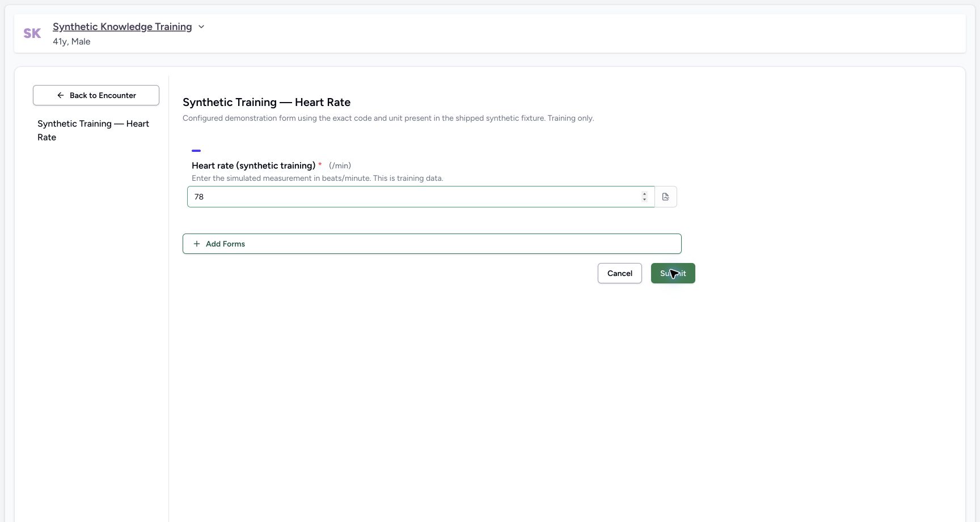Viewport: 980px width, 522px height.
Task: Focus the heart rate value input field
Action: 421,197
